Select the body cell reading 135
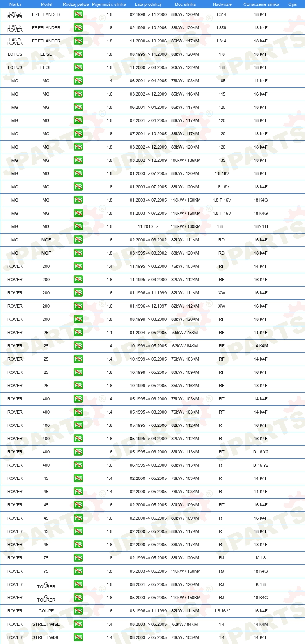 tap(222, 160)
